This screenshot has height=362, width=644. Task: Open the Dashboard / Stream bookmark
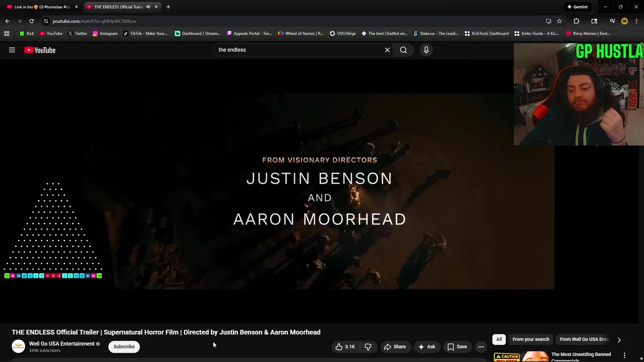click(x=198, y=33)
